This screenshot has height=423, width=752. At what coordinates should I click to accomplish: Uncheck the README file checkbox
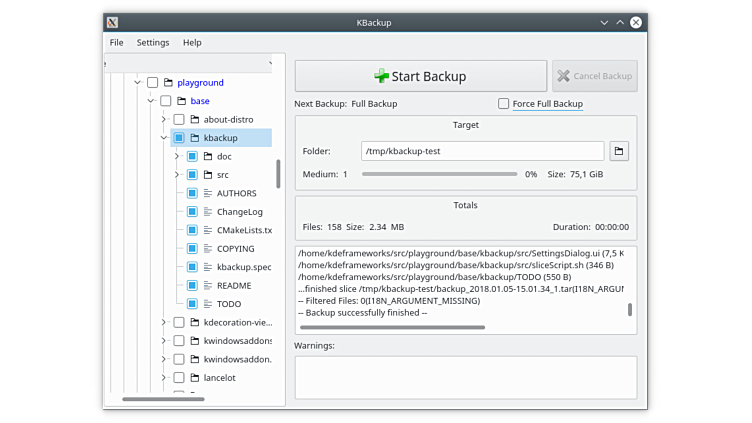[192, 286]
